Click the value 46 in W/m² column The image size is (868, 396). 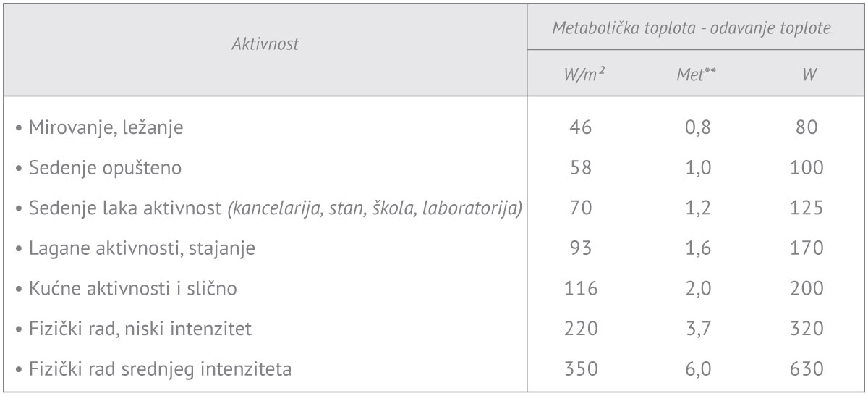[580, 128]
